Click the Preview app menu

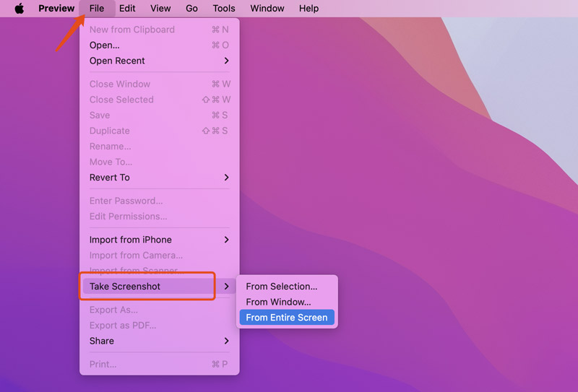coord(56,9)
